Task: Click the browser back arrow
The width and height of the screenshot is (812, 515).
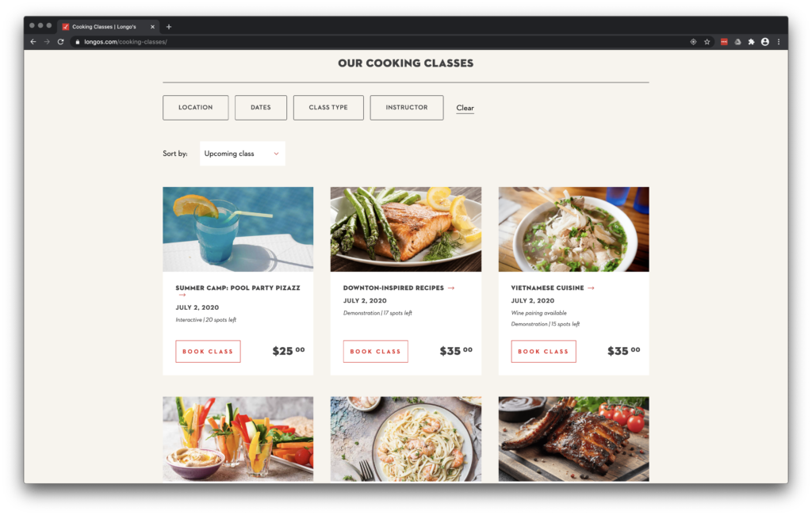Action: click(x=33, y=42)
